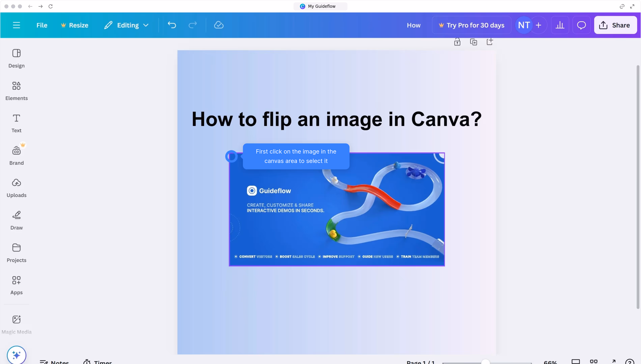This screenshot has height=364, width=641.
Task: Toggle the page lock icon
Action: click(x=457, y=42)
